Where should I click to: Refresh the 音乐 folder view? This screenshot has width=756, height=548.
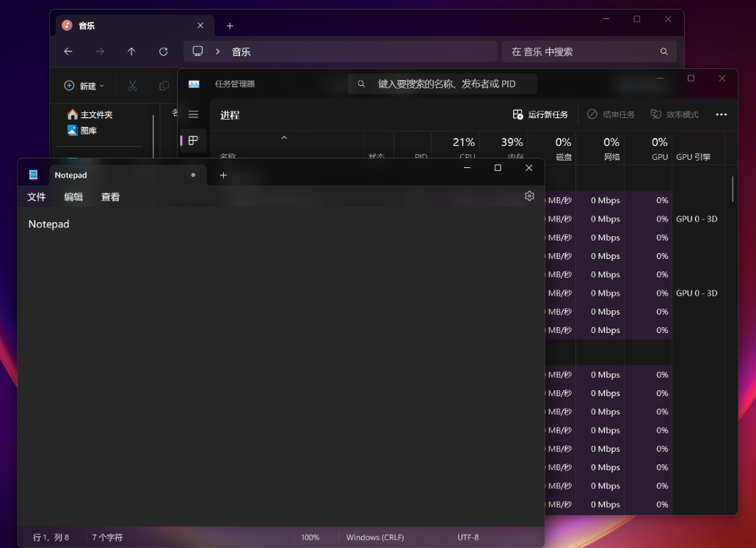163,51
